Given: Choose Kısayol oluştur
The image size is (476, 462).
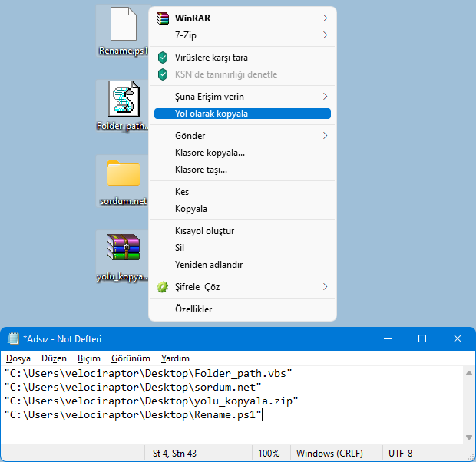Looking at the screenshot, I should tap(243, 231).
